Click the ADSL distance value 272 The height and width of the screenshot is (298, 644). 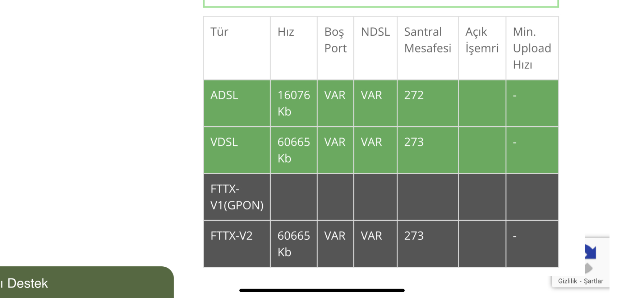pos(414,95)
